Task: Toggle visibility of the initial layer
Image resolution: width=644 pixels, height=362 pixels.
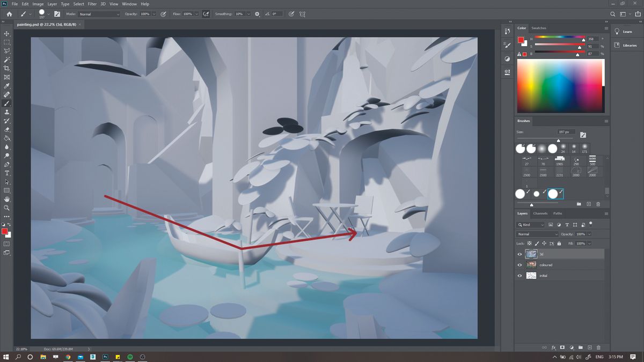Action: click(x=519, y=276)
